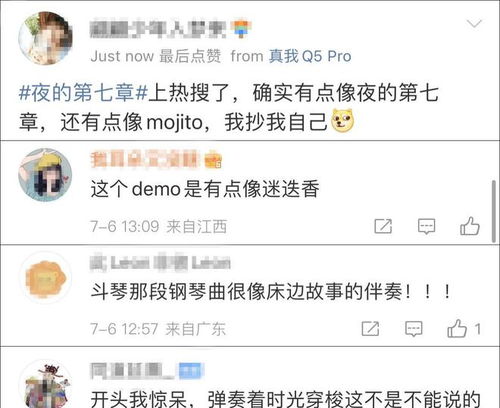Share the 斗琴 piano comment
This screenshot has width=500, height=408.
coord(370,329)
